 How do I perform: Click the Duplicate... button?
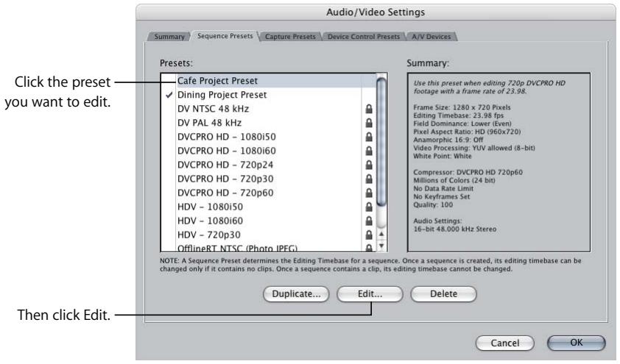296,294
